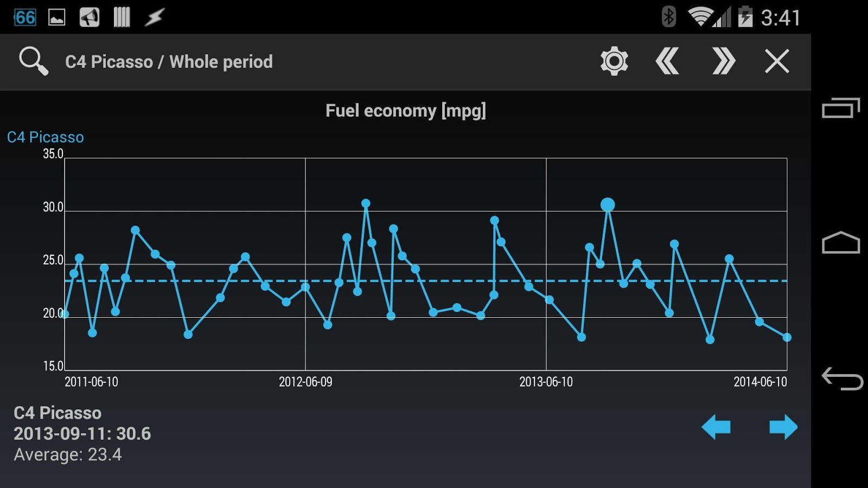
Task: Go to previous period double chevron
Action: [x=667, y=61]
